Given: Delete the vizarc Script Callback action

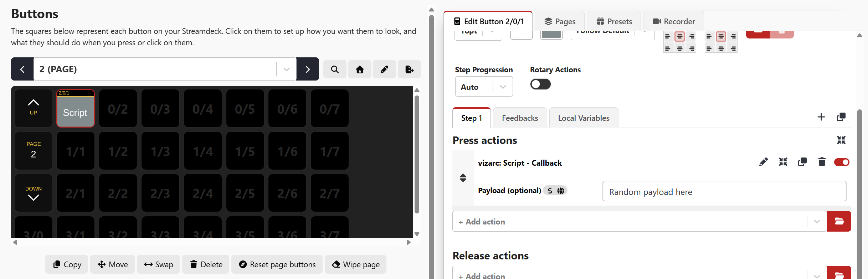Looking at the screenshot, I should click(822, 162).
